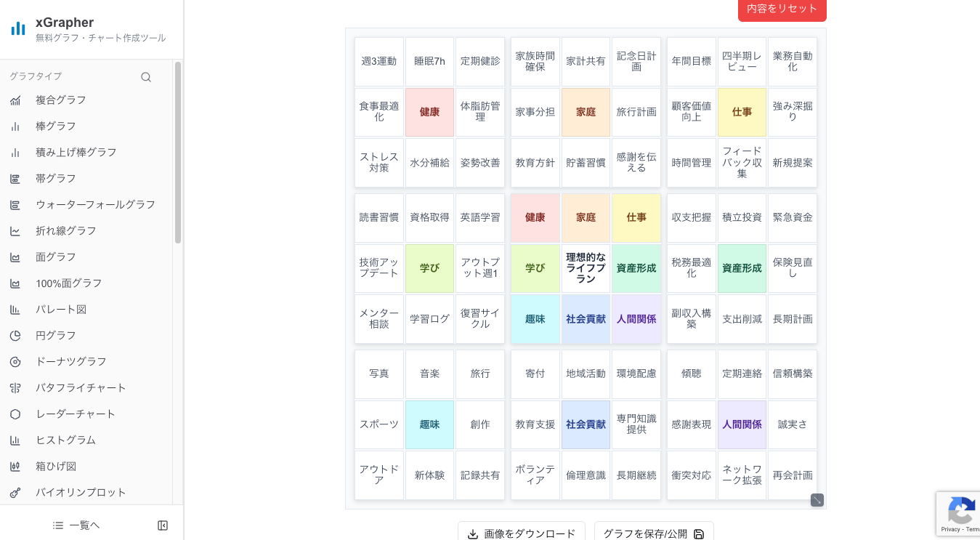Click the chart resize handle icon
The image size is (980, 540).
(x=817, y=500)
